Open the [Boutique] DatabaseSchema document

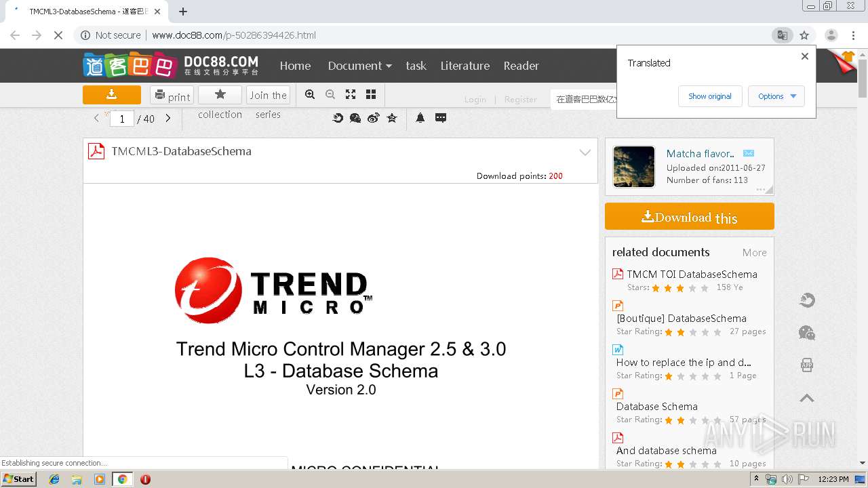681,319
